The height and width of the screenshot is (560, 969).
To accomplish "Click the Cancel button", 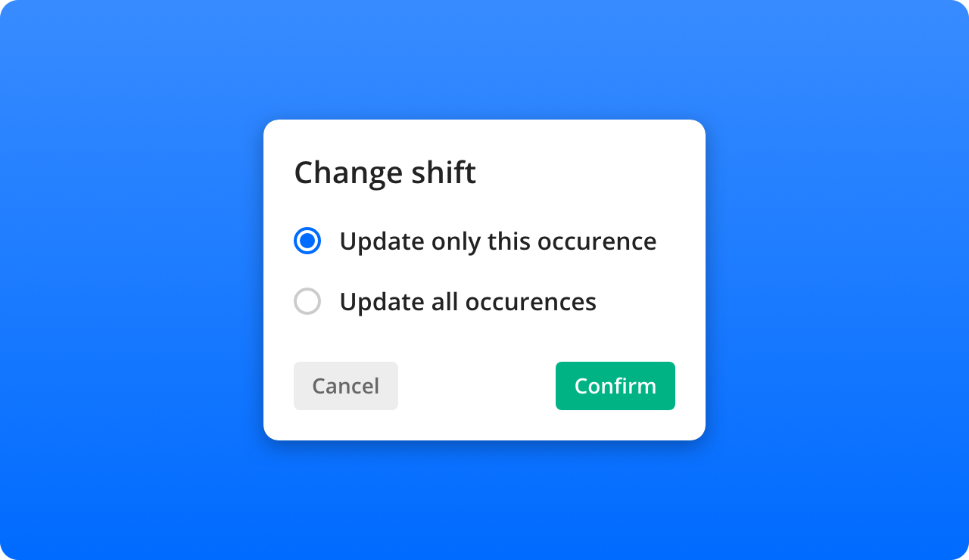I will click(x=346, y=386).
